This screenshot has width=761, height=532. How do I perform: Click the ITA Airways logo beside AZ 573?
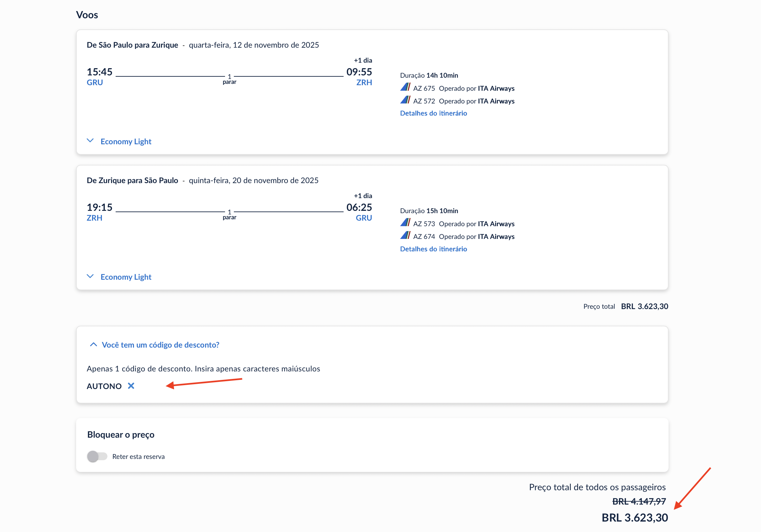[405, 223]
